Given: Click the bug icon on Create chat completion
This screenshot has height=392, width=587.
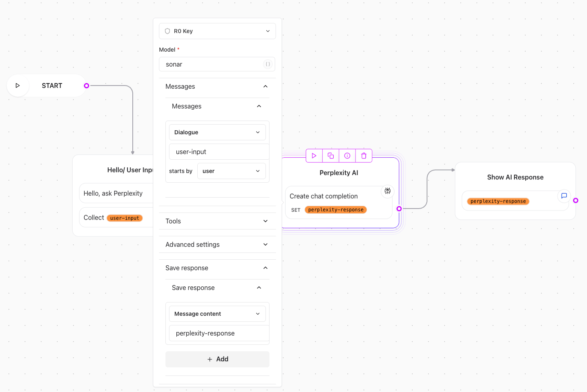Looking at the screenshot, I should (x=387, y=191).
